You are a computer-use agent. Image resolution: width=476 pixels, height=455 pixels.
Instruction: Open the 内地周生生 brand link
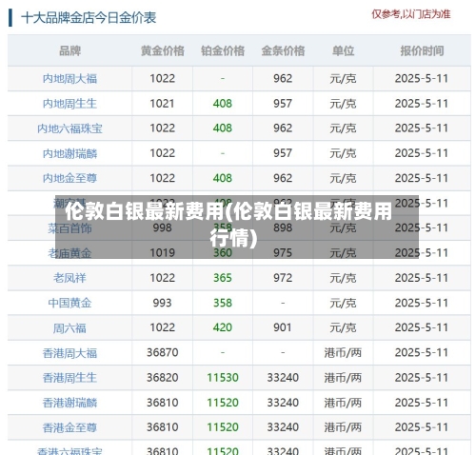[69, 104]
